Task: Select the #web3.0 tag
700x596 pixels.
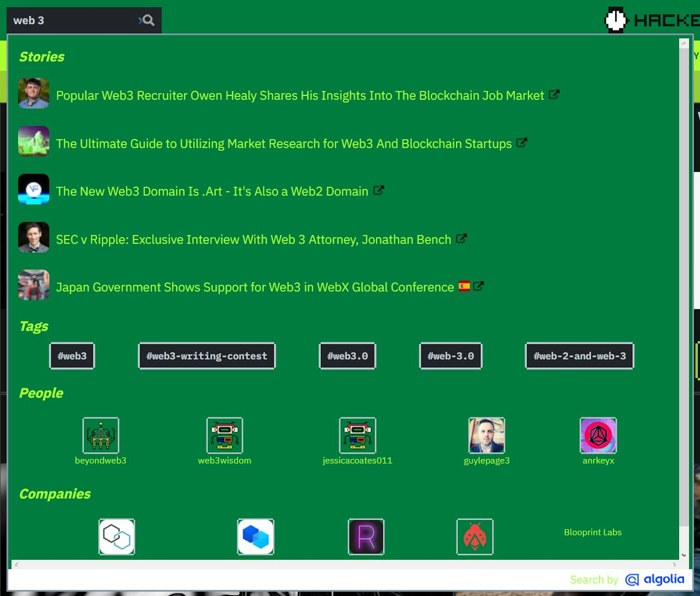Action: point(347,356)
